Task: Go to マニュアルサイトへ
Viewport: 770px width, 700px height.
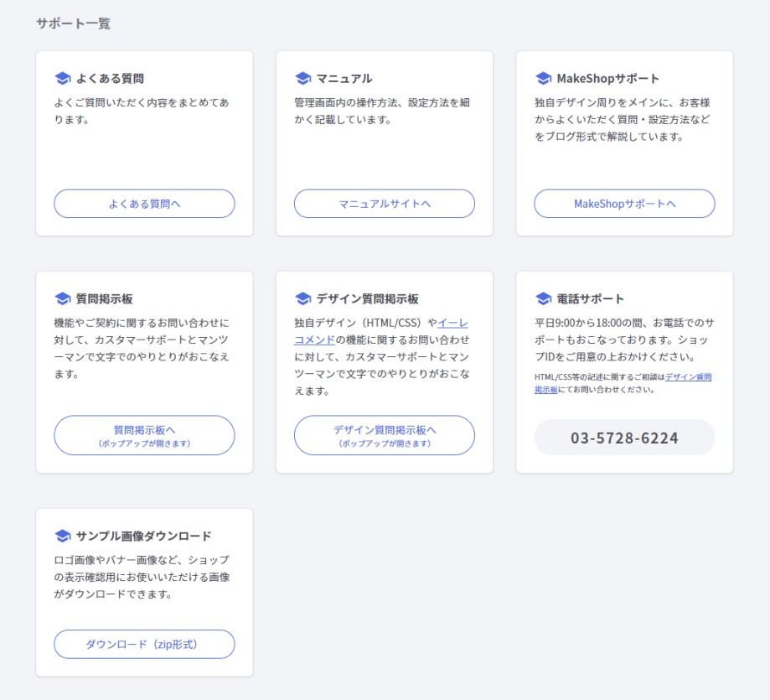Action: (x=385, y=204)
